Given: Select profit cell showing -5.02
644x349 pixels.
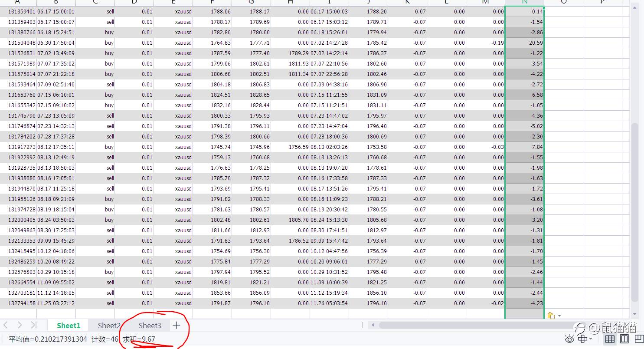Looking at the screenshot, I should click(x=524, y=126).
